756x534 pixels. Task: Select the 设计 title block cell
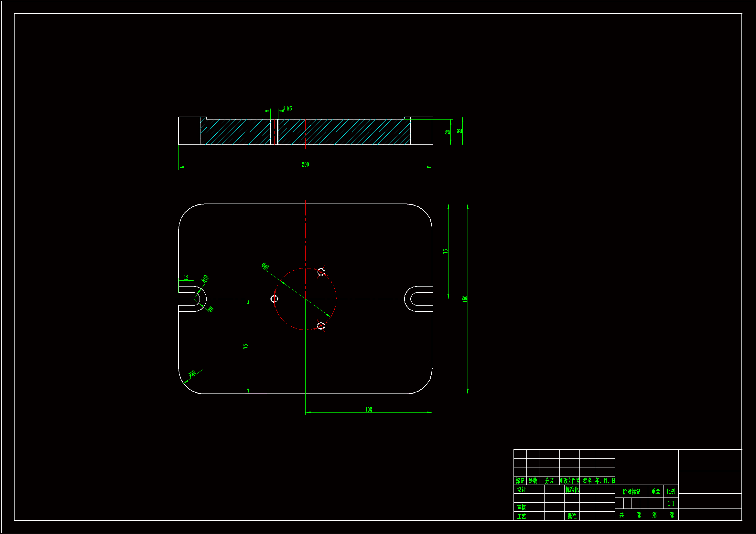(x=521, y=490)
